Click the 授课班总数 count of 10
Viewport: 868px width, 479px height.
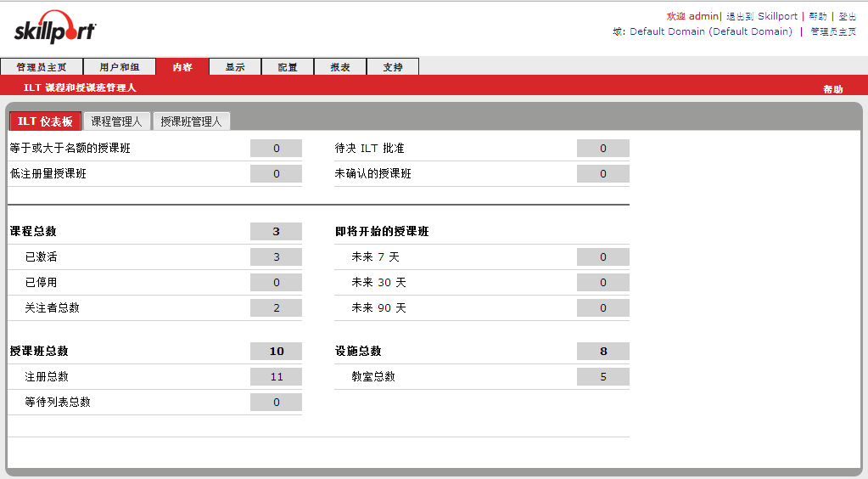pyautogui.click(x=277, y=351)
